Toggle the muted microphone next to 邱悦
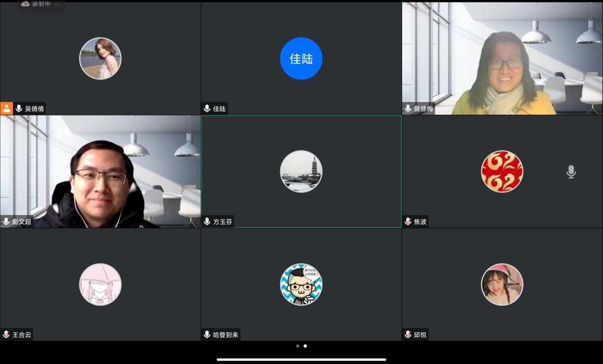 (408, 335)
